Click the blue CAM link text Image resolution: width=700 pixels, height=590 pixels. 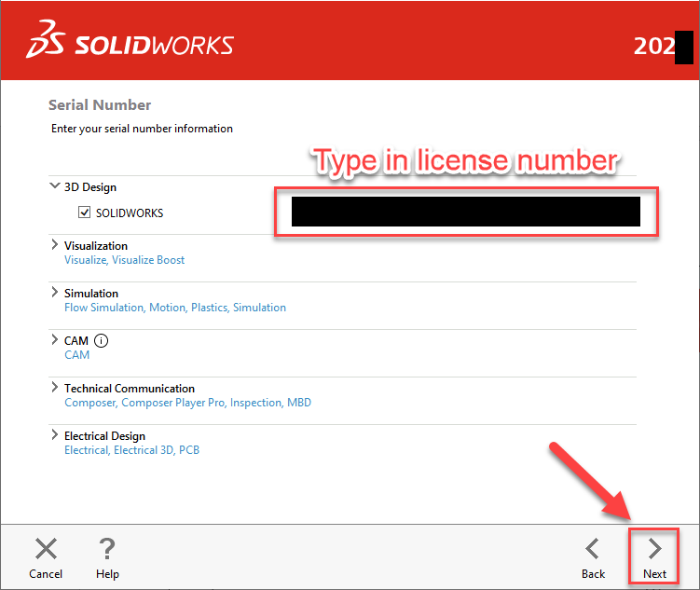coord(76,355)
